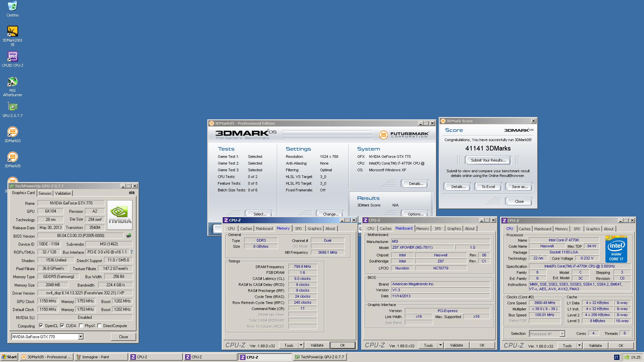The width and height of the screenshot is (644, 362).
Task: Open the Processor #1 selection dropdown
Action: (x=562, y=334)
